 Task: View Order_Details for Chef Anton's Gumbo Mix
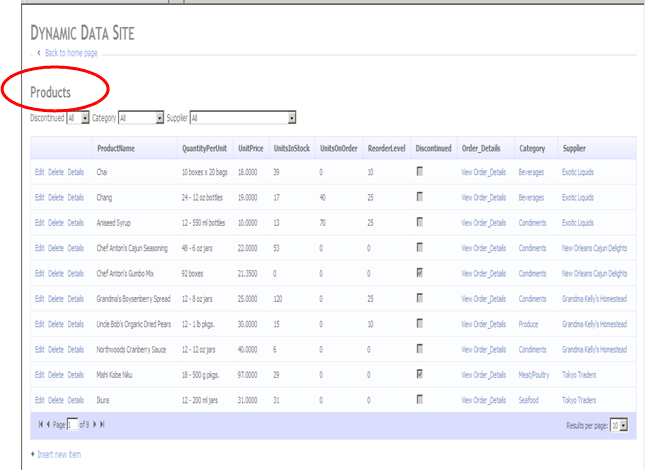(x=483, y=273)
